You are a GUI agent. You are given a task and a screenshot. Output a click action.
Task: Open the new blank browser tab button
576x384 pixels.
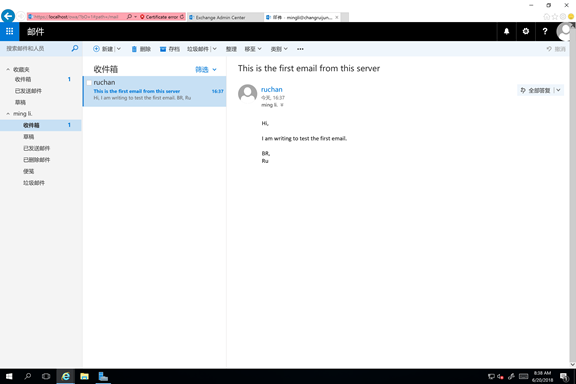[345, 17]
